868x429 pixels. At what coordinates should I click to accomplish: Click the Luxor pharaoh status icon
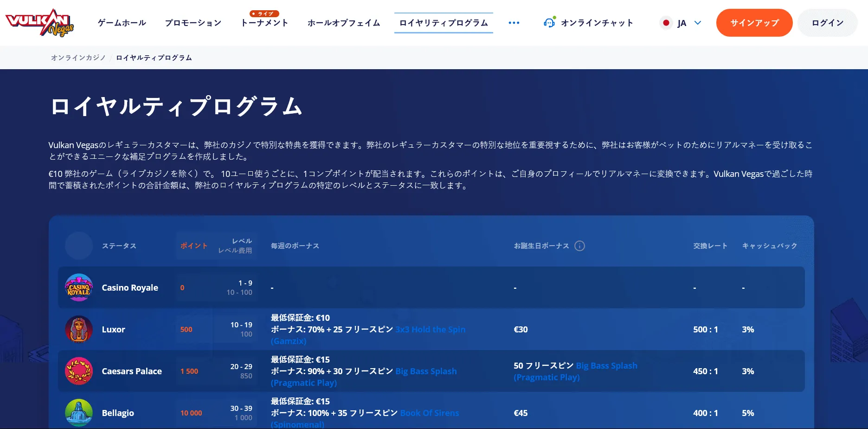pos(79,329)
